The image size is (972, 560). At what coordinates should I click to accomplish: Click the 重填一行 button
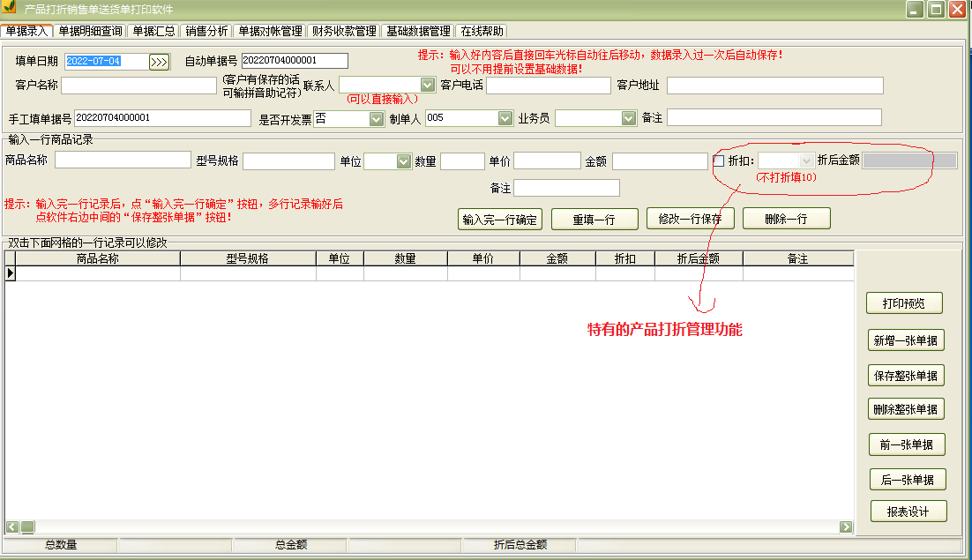coord(594,220)
